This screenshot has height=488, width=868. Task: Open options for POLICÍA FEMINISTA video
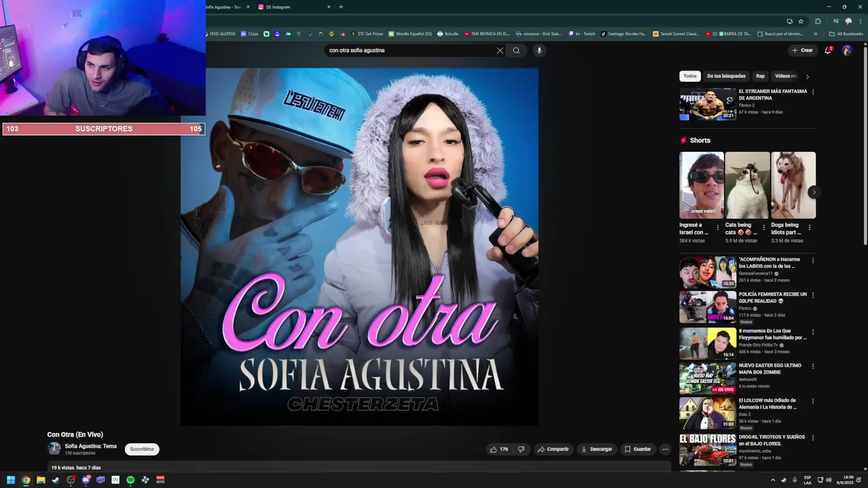(x=813, y=296)
